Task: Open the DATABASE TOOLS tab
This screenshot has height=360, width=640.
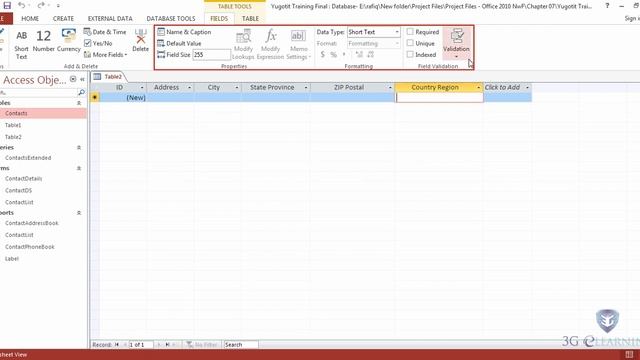Action: [x=171, y=19]
